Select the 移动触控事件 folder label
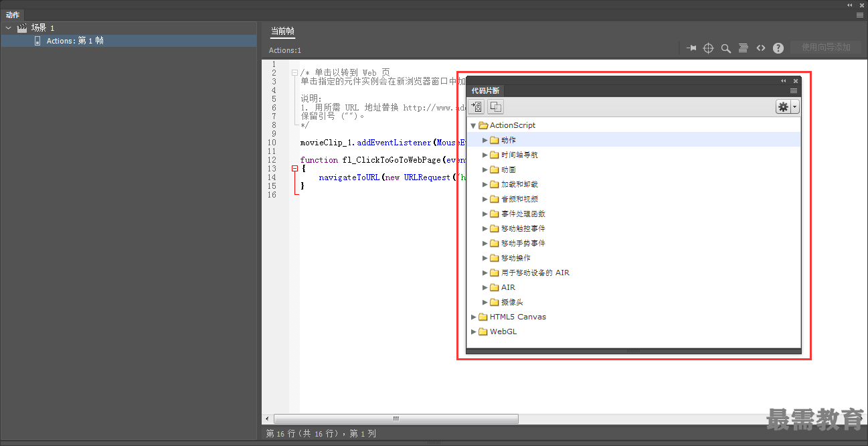 (523, 228)
